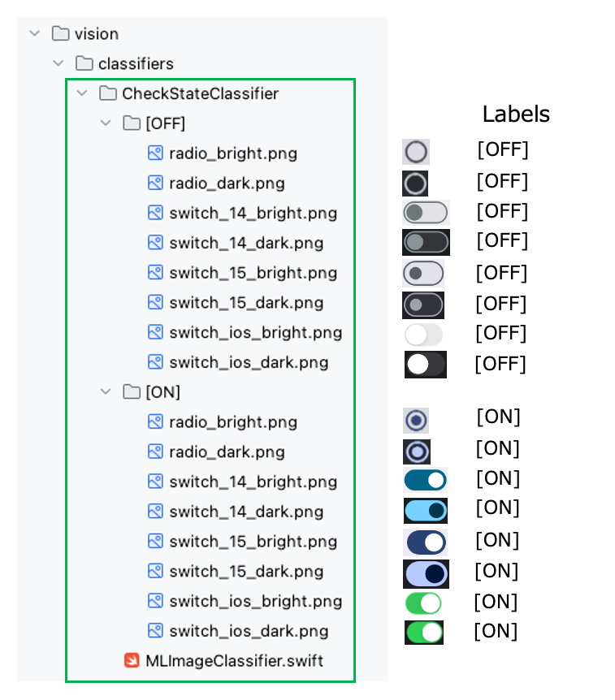The image size is (615, 700).
Task: Click the classifiers folder icon
Action: coord(84,63)
